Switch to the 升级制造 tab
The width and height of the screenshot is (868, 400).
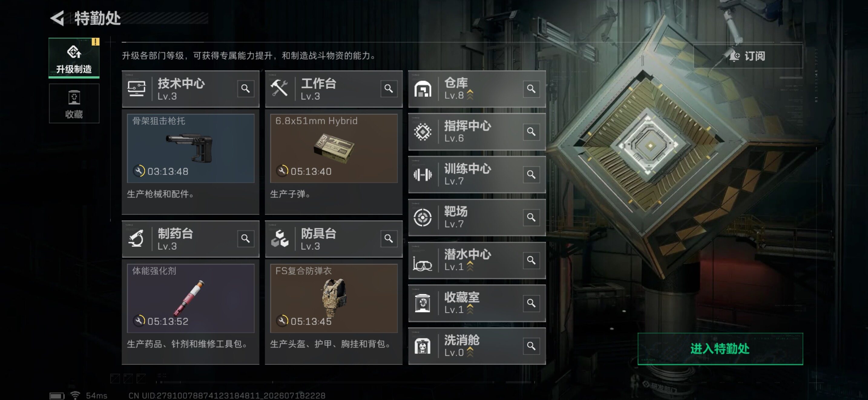pos(74,58)
